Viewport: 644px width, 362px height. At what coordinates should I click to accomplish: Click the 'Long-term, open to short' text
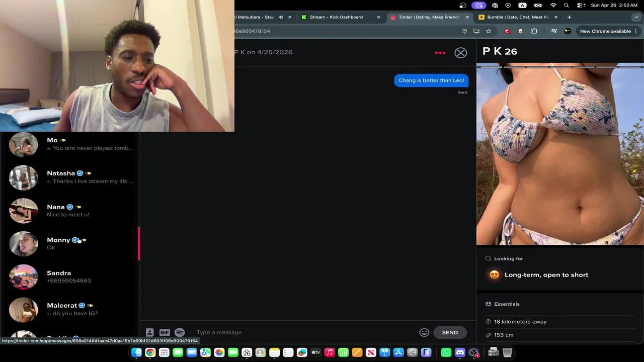546,275
